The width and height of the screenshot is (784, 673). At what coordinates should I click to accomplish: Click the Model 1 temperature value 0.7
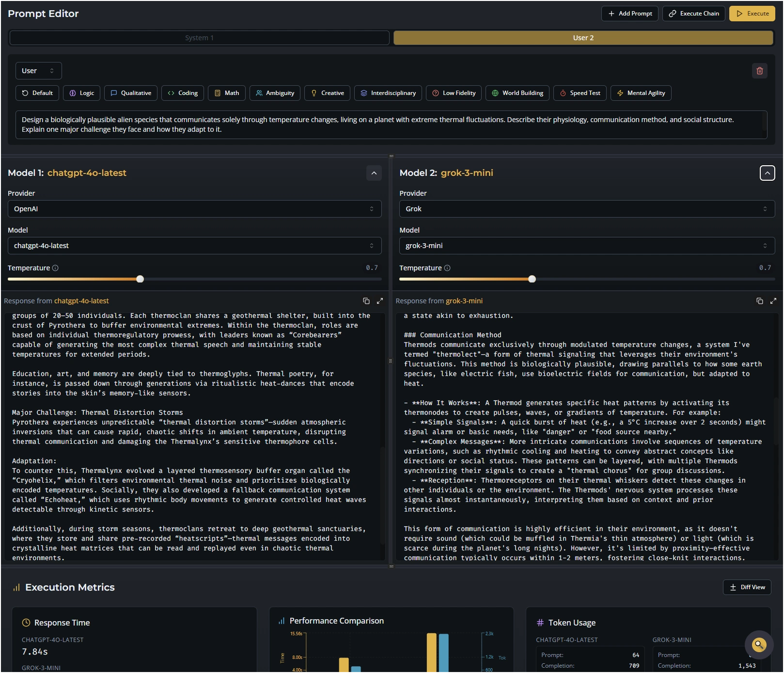(372, 267)
